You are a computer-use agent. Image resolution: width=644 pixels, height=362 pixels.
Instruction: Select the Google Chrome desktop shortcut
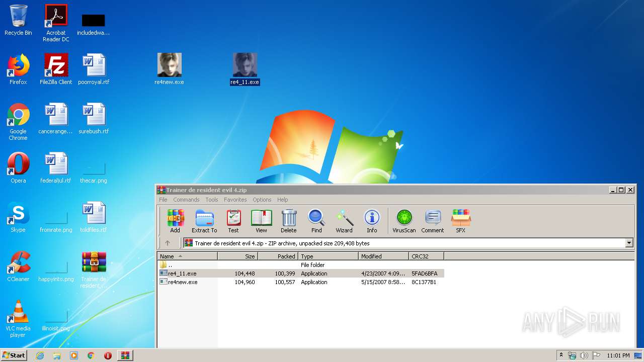click(x=18, y=122)
